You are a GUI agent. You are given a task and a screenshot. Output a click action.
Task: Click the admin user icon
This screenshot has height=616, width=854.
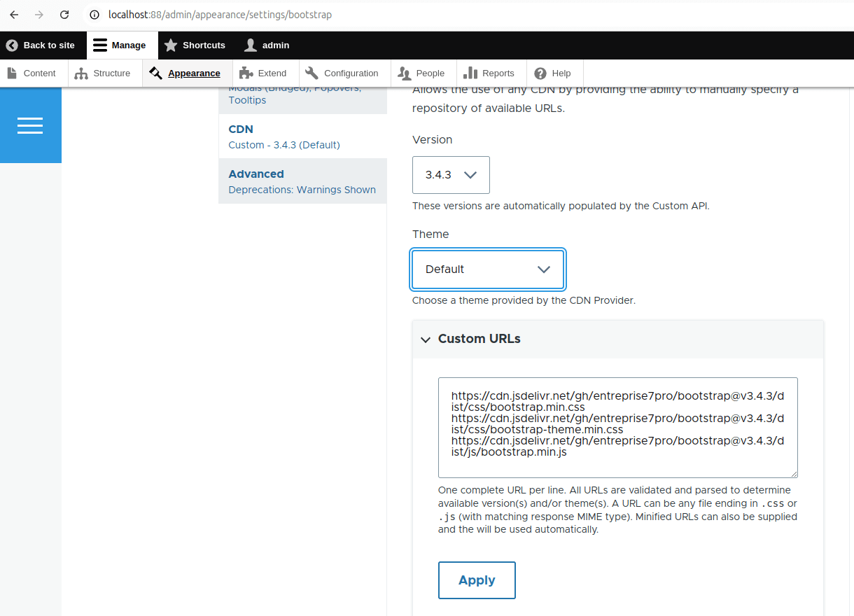251,45
